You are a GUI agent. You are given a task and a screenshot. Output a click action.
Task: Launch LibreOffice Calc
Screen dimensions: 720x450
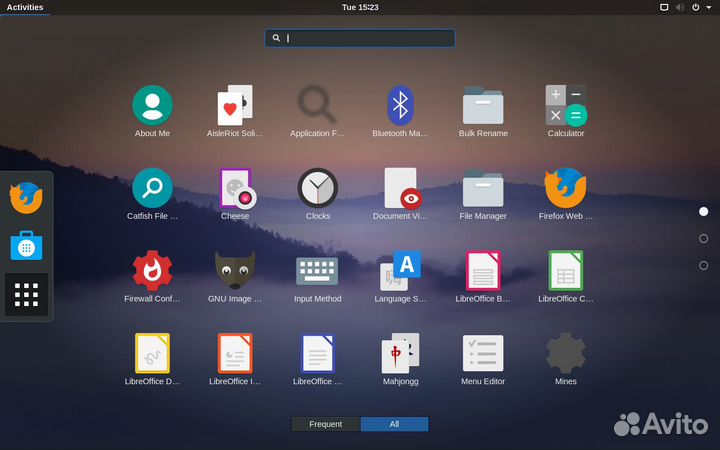click(x=566, y=276)
